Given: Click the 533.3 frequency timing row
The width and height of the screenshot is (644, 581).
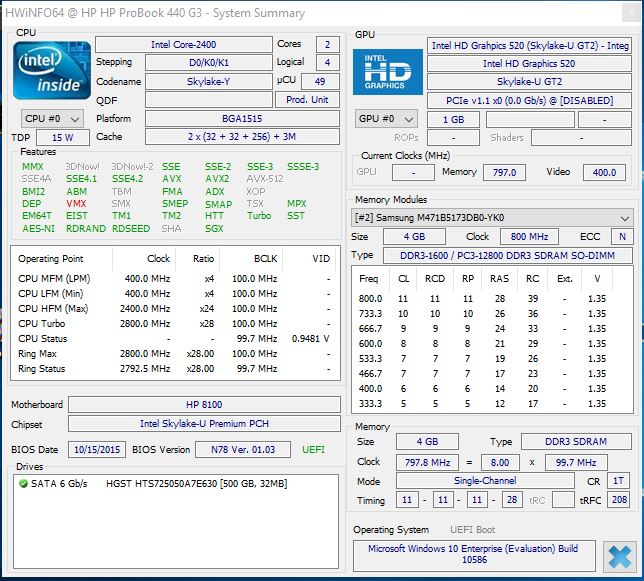Looking at the screenshot, I should point(492,359).
